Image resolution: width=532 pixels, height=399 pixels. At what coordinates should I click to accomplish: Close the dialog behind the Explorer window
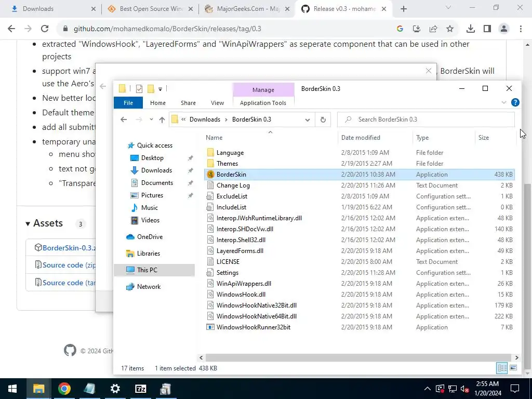coord(429,71)
